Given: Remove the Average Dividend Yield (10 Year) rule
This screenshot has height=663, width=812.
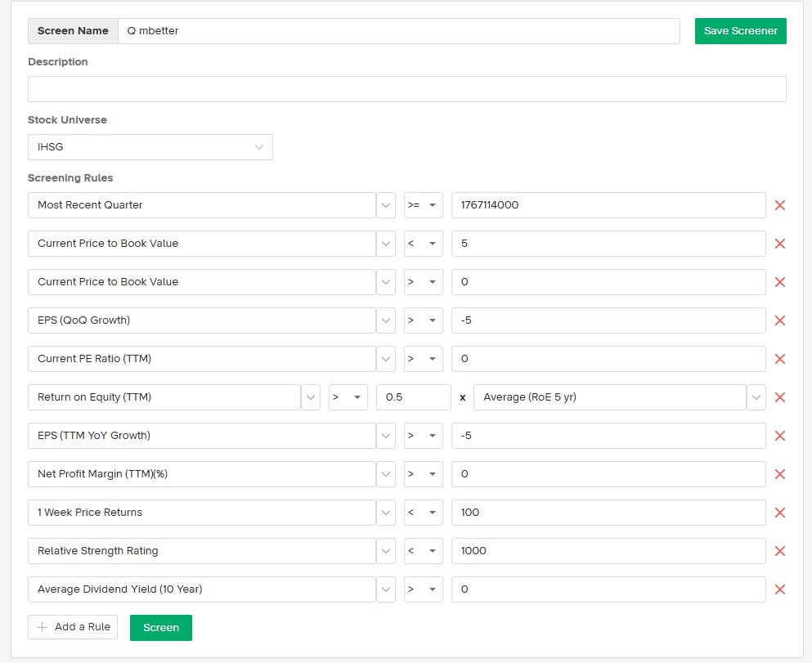Looking at the screenshot, I should point(779,589).
